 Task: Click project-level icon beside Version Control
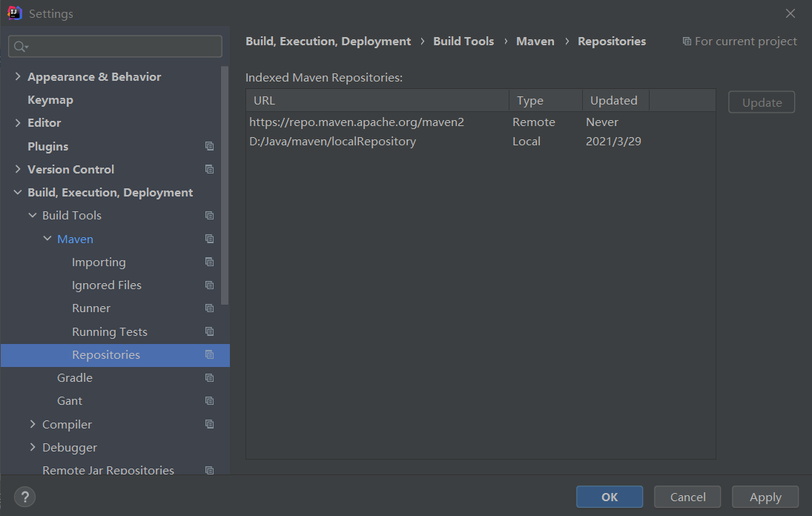[x=209, y=170]
